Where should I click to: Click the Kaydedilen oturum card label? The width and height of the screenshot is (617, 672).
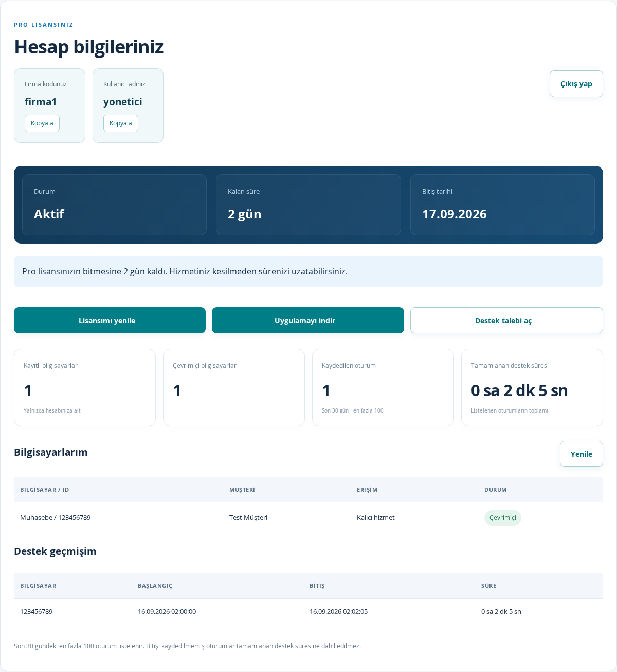point(349,366)
